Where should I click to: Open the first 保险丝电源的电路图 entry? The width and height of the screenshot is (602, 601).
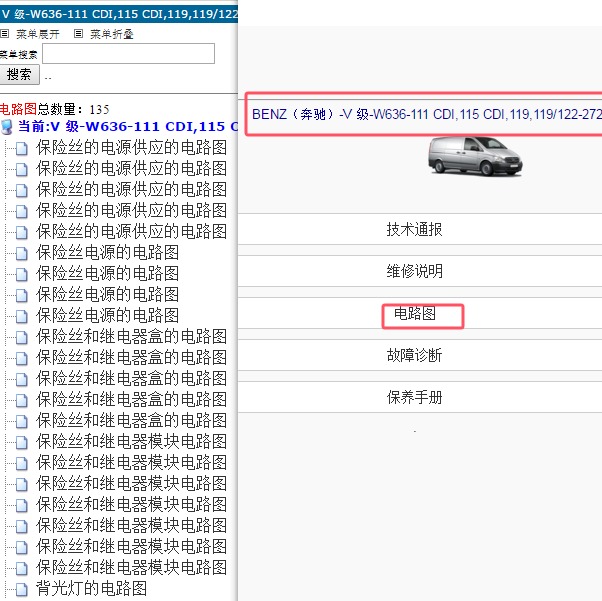108,253
